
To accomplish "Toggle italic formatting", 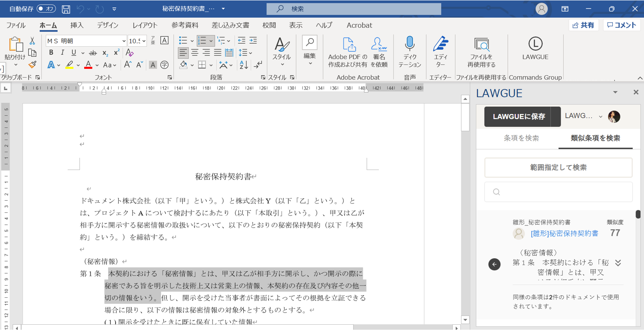I will tap(62, 53).
